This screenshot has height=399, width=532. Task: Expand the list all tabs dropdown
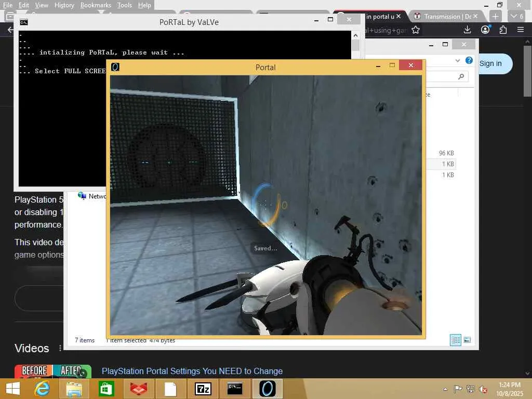[x=517, y=16]
